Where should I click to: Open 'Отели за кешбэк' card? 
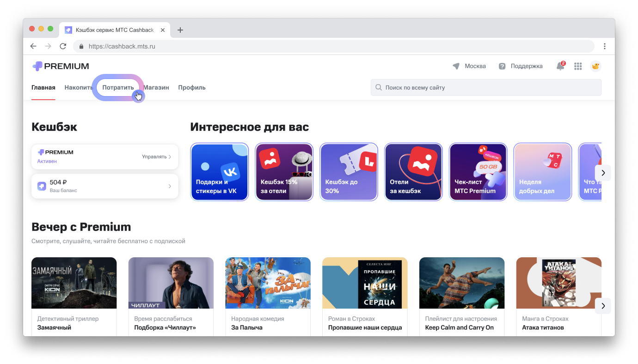[414, 172]
